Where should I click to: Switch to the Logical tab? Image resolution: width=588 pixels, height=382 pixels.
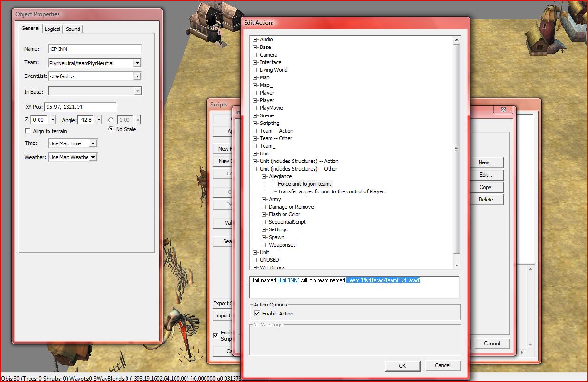[52, 29]
